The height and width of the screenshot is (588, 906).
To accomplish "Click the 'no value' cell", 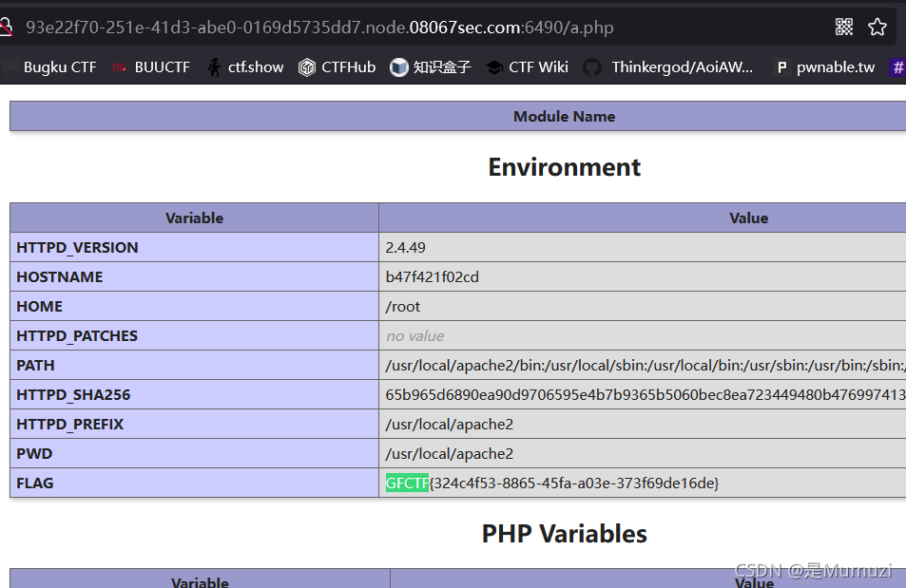I will (643, 335).
